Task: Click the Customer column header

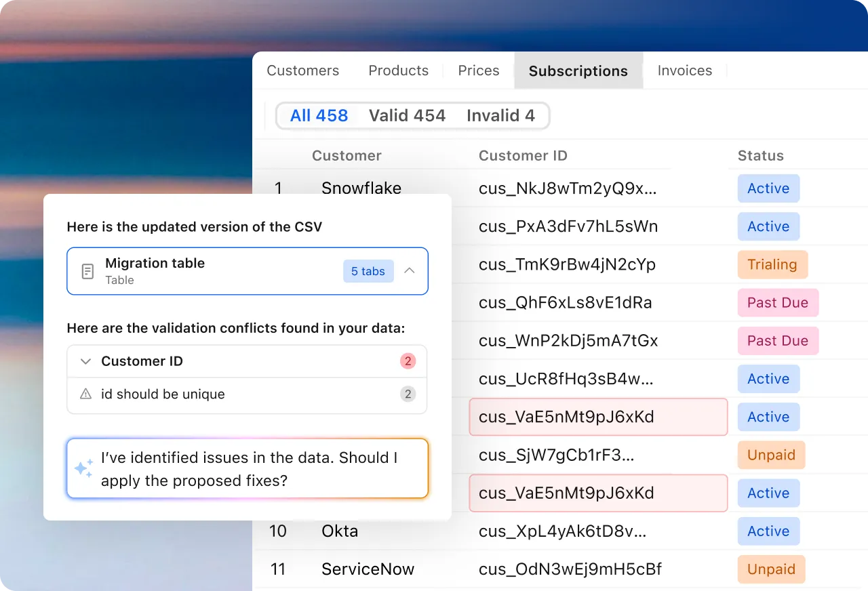Action: 347,156
